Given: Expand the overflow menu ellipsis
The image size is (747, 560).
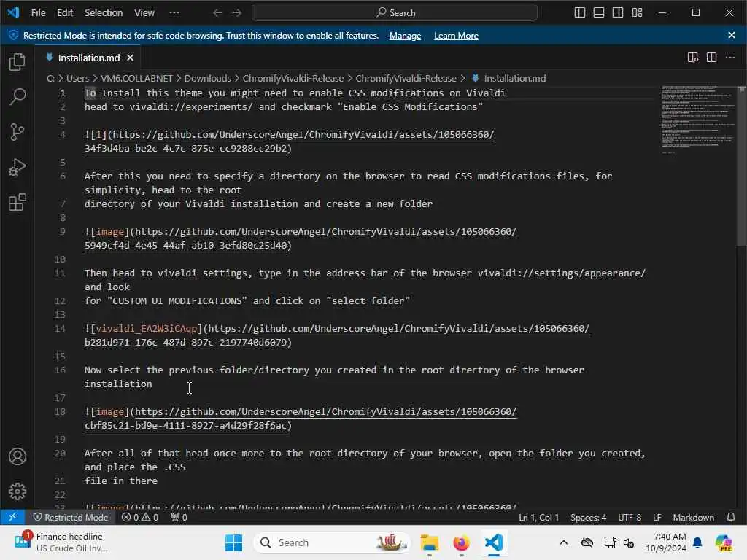Looking at the screenshot, I should [174, 13].
